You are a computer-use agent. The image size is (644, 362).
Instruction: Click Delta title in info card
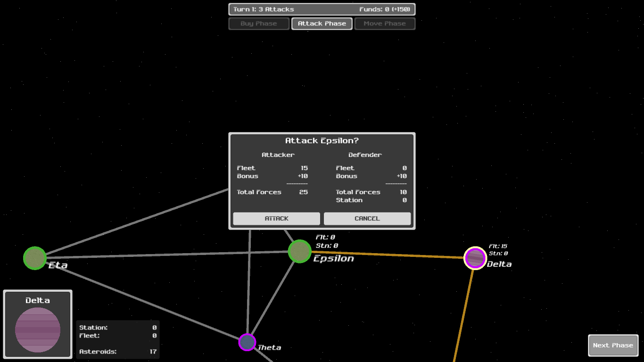(x=38, y=301)
